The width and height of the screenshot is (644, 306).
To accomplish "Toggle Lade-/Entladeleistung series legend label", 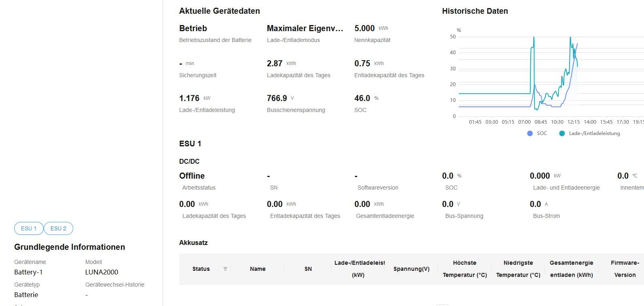I will [594, 133].
